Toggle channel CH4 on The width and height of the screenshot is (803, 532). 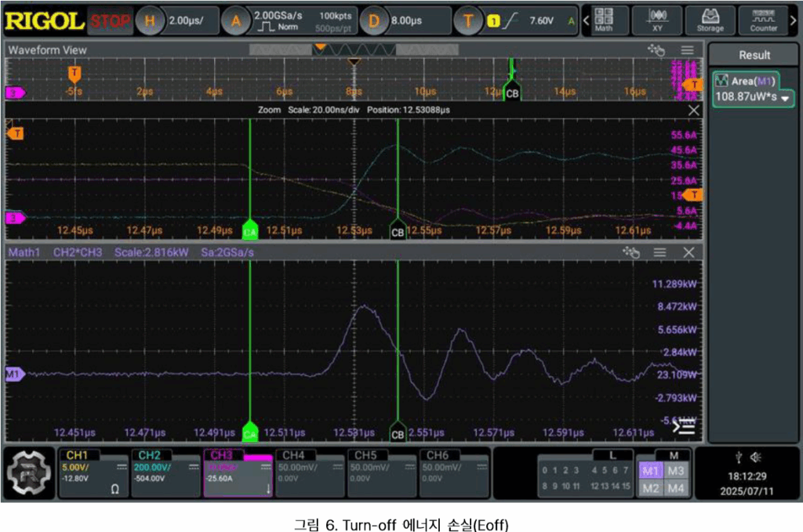click(308, 472)
